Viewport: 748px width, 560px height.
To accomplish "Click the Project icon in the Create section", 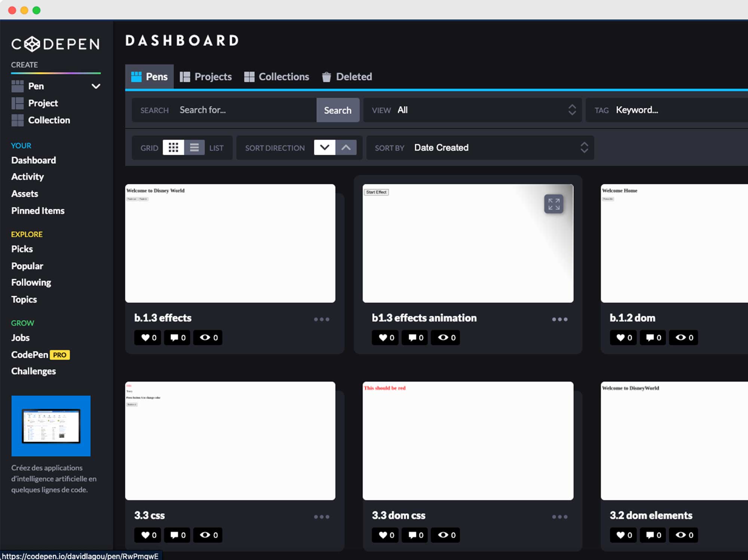I will click(x=17, y=103).
